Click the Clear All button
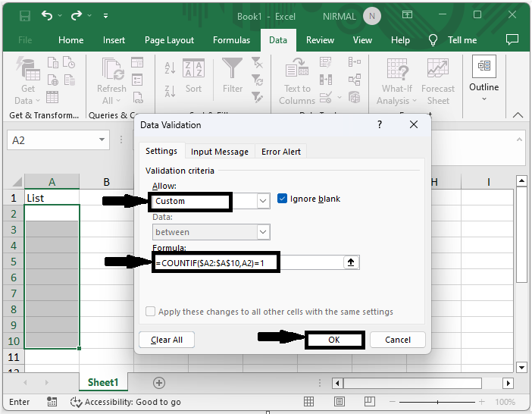Screen dimensions: 532x414 (167, 340)
